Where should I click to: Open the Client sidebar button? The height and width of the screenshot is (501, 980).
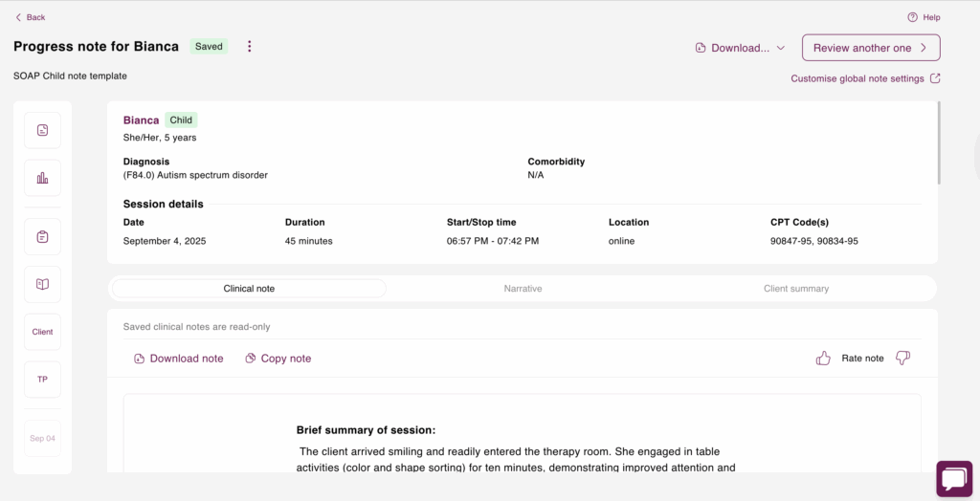tap(42, 332)
